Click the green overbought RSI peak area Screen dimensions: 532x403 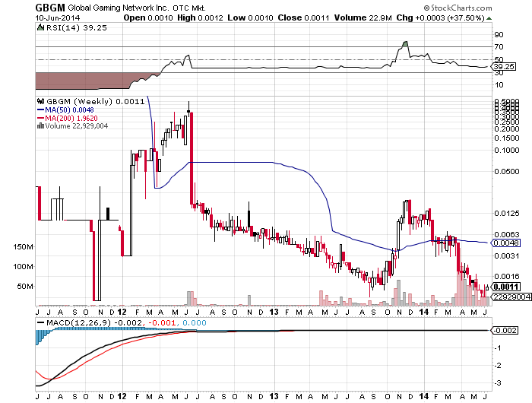point(405,44)
